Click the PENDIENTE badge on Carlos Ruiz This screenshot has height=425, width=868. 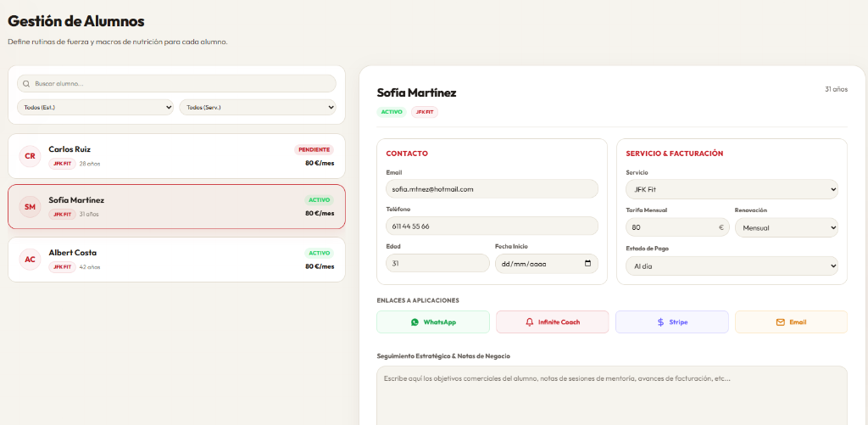click(x=314, y=149)
